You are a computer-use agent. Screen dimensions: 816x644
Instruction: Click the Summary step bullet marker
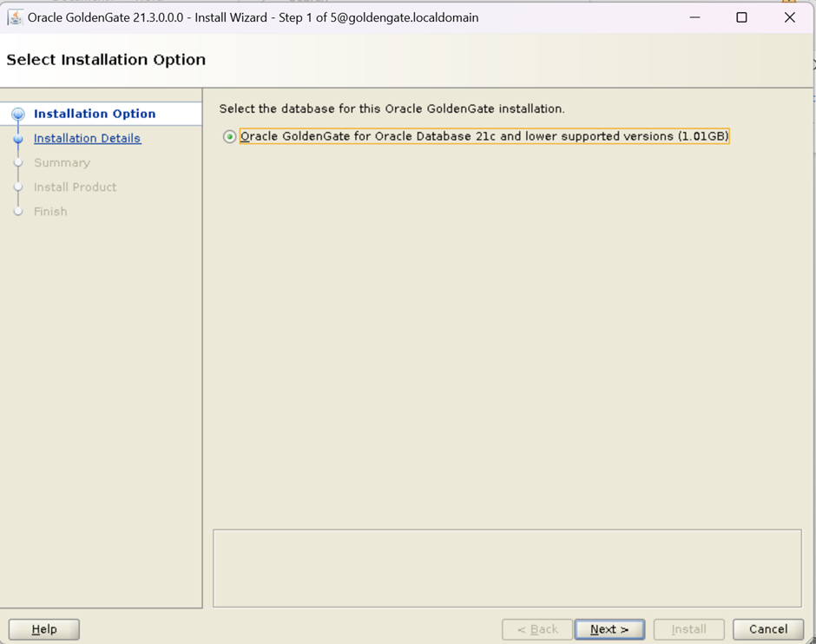(18, 162)
